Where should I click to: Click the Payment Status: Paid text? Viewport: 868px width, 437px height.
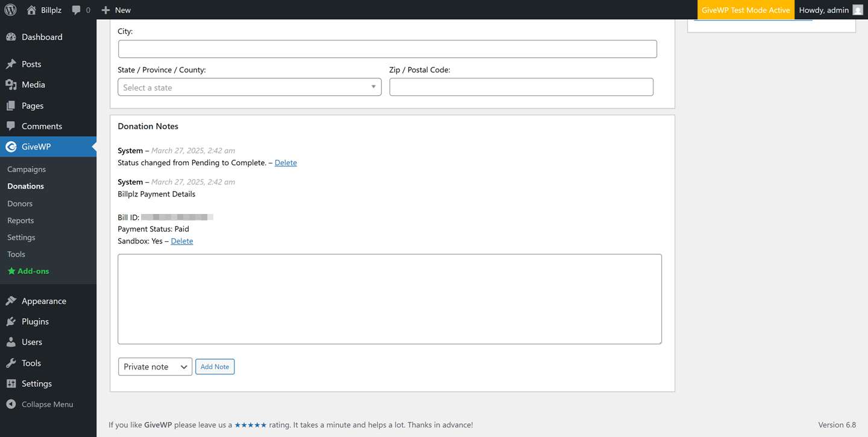click(153, 229)
